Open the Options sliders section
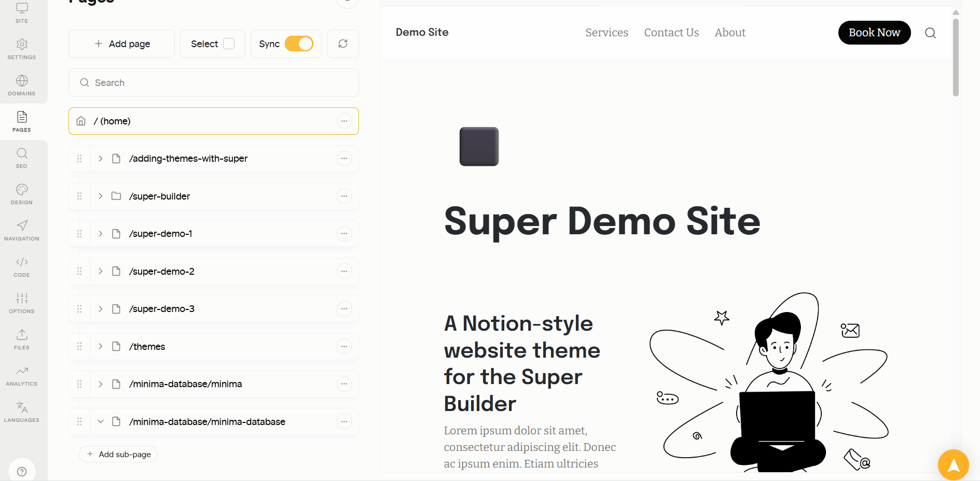Screen dimensions: 980x481 (22, 303)
